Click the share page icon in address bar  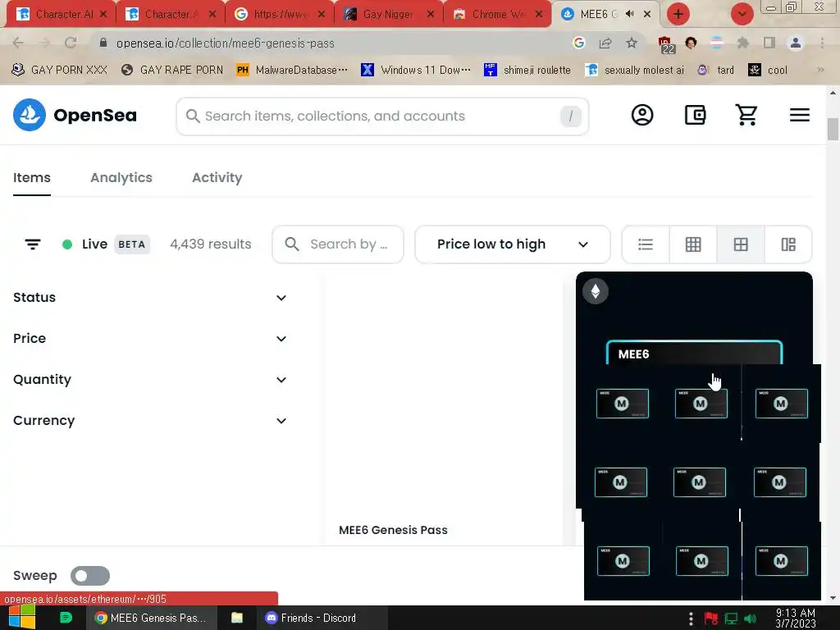point(605,43)
